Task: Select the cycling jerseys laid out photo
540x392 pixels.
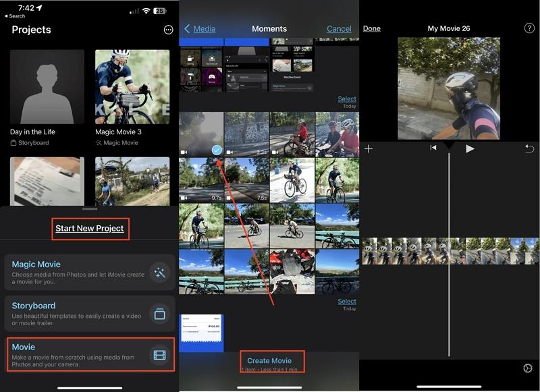Action: (x=292, y=271)
